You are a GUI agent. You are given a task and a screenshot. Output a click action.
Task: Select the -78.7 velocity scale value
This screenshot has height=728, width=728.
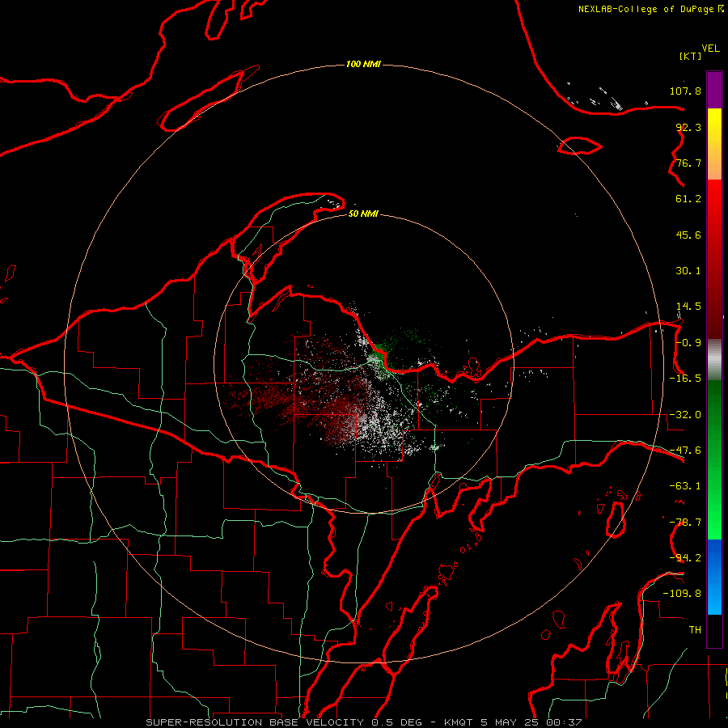685,523
